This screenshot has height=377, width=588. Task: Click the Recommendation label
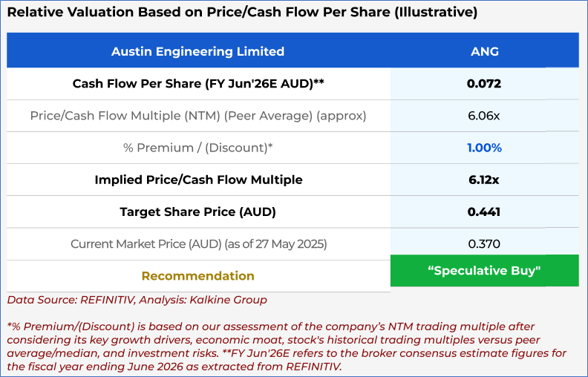[197, 276]
